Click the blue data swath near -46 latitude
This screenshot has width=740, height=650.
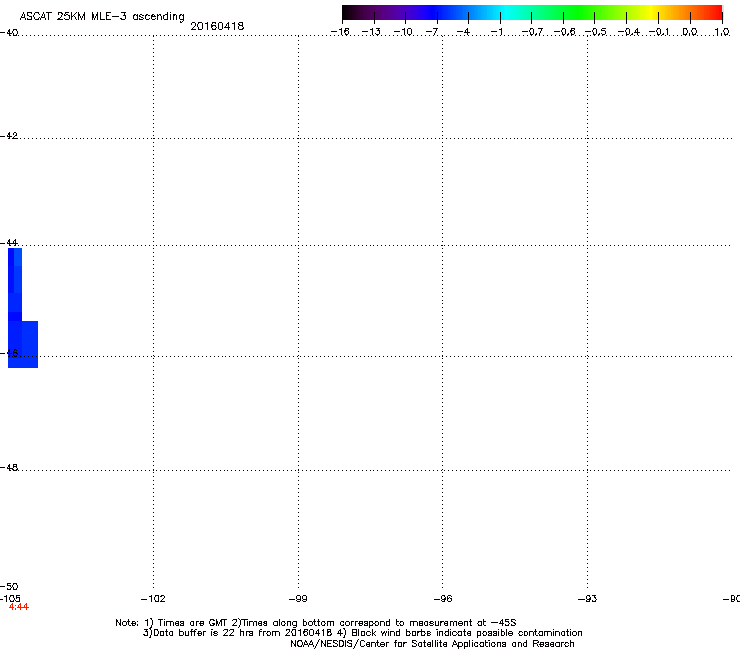23,344
